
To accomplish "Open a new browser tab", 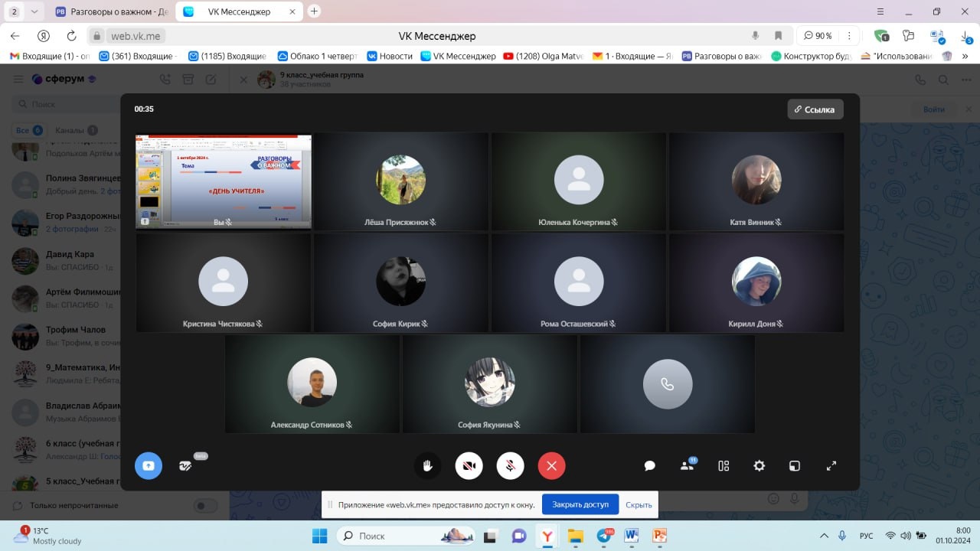I will tap(314, 11).
